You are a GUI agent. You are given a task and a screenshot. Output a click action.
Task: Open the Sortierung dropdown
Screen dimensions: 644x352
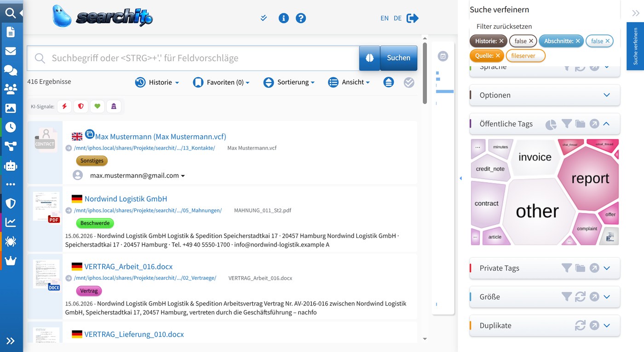pyautogui.click(x=289, y=82)
